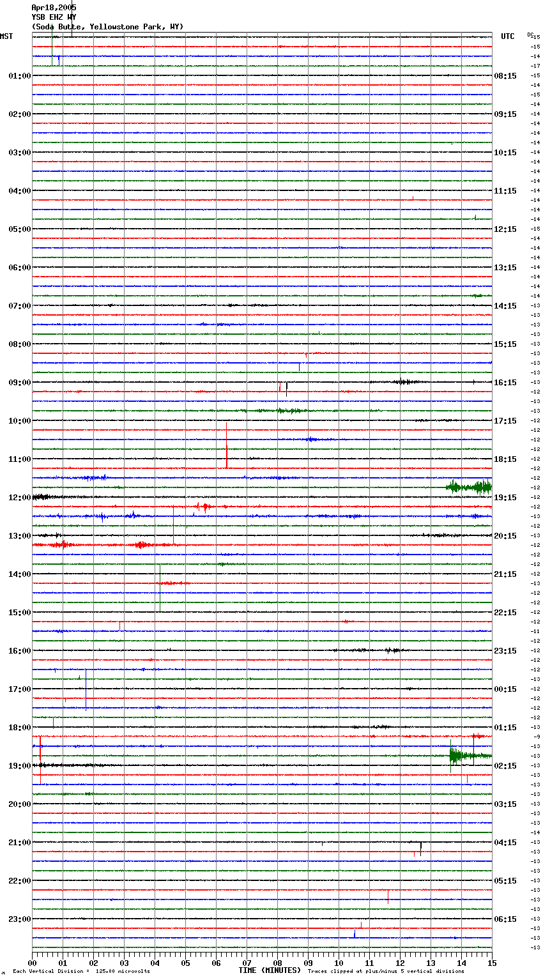Click the 22:15 UTC time label
Image resolution: width=543 pixels, height=980 pixels.
[x=505, y=613]
